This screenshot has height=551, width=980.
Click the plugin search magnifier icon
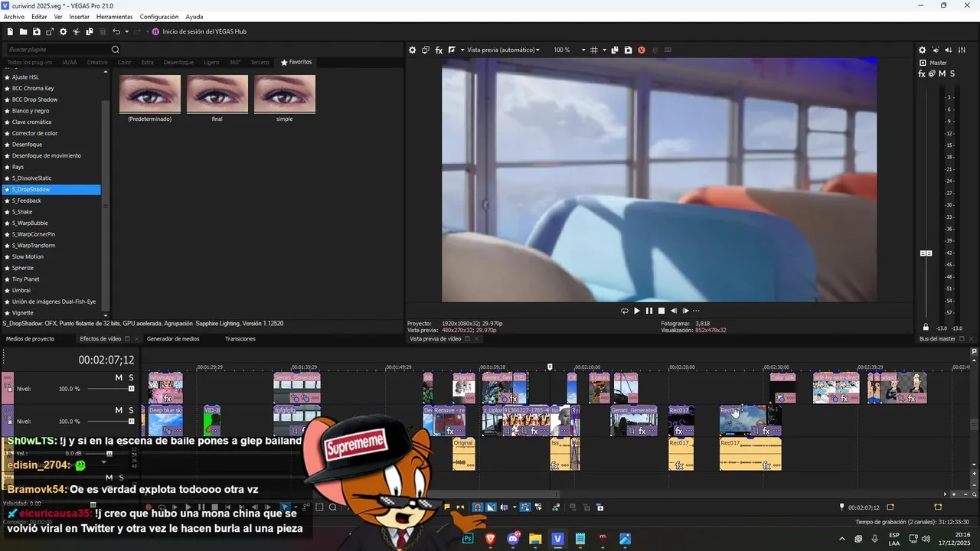click(116, 50)
